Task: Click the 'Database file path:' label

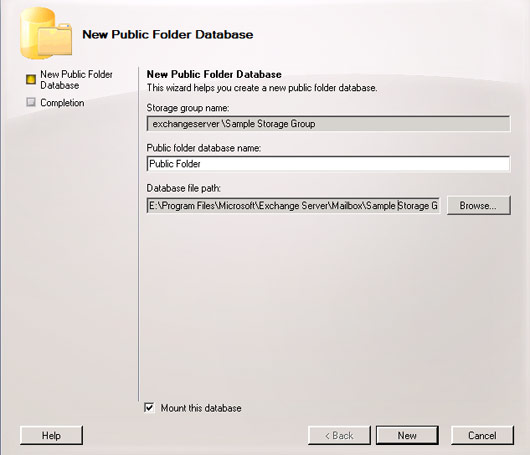Action: pyautogui.click(x=184, y=188)
